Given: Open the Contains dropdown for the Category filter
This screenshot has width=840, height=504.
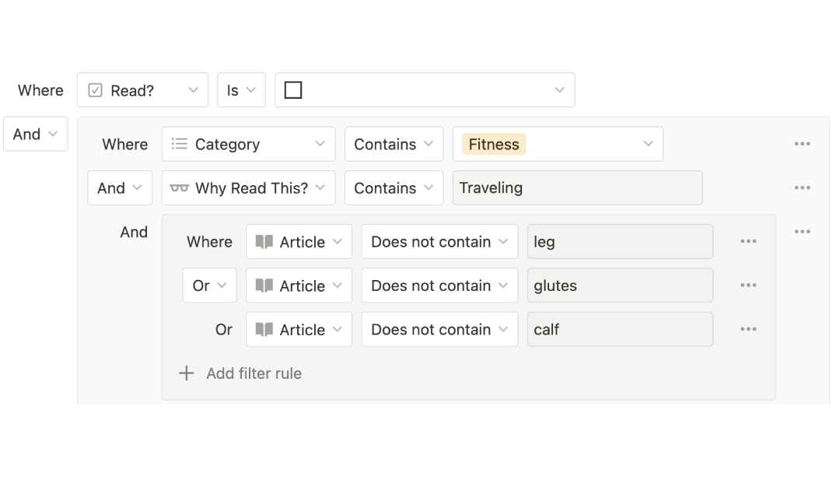Looking at the screenshot, I should (x=394, y=144).
